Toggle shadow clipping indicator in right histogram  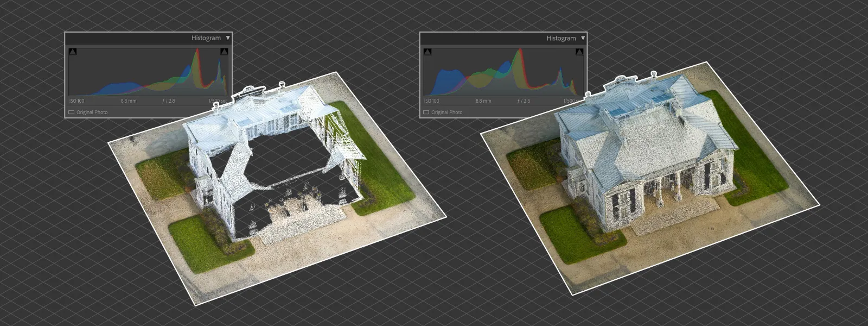[x=427, y=52]
